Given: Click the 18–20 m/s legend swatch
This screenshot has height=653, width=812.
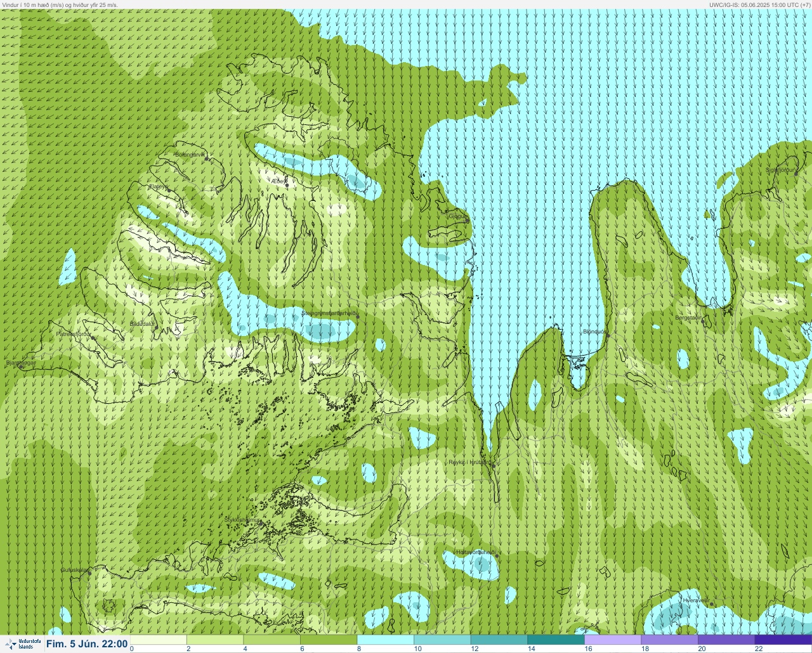Looking at the screenshot, I should 669,640.
